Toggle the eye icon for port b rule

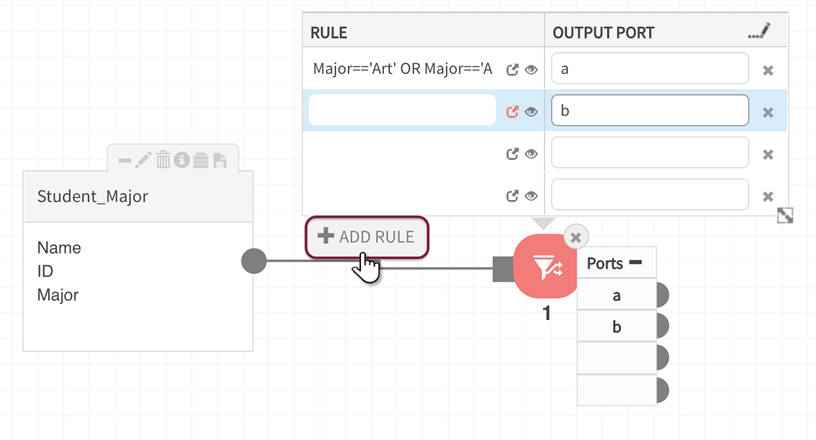tap(532, 112)
